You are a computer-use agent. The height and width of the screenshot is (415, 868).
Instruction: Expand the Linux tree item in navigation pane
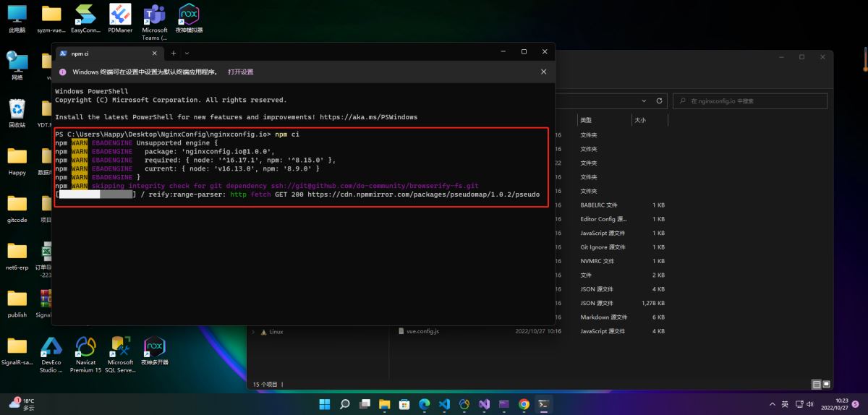(254, 332)
